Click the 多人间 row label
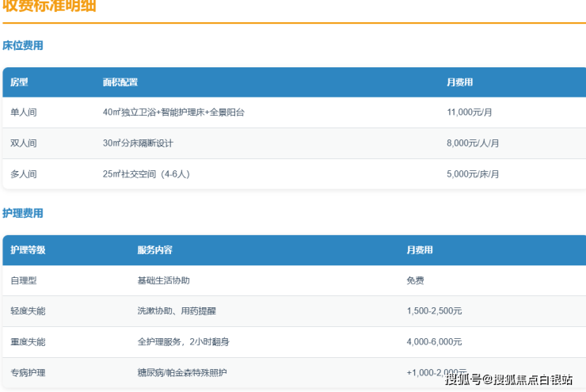 [23, 173]
